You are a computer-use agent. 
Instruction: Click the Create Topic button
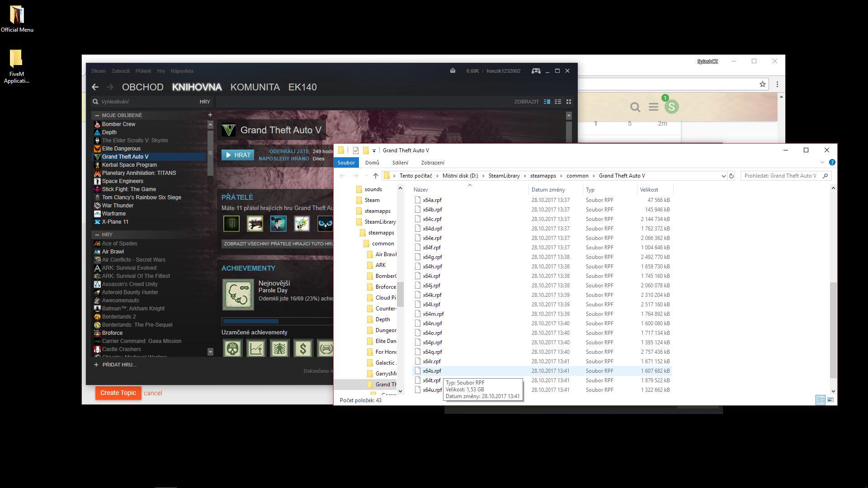pos(118,393)
